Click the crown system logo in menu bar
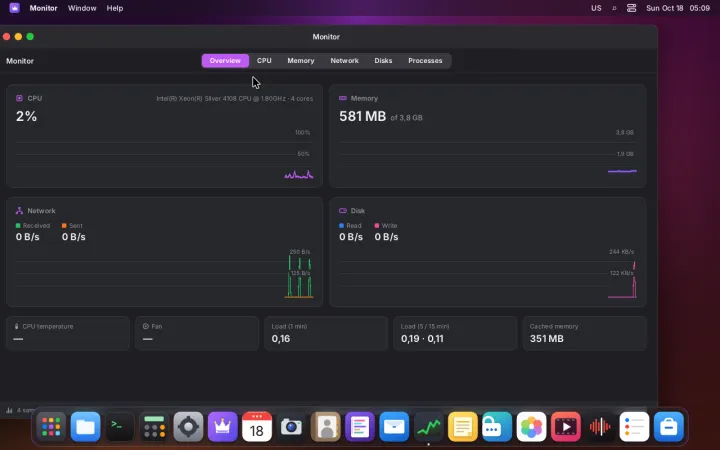Viewport: 720px width, 450px height. pos(14,8)
